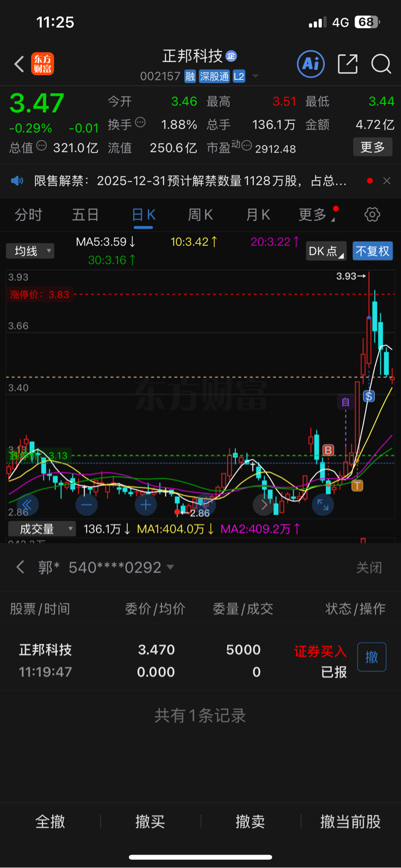The height and width of the screenshot is (868, 401).
Task: Tap the current price 3.47
Action: click(37, 103)
